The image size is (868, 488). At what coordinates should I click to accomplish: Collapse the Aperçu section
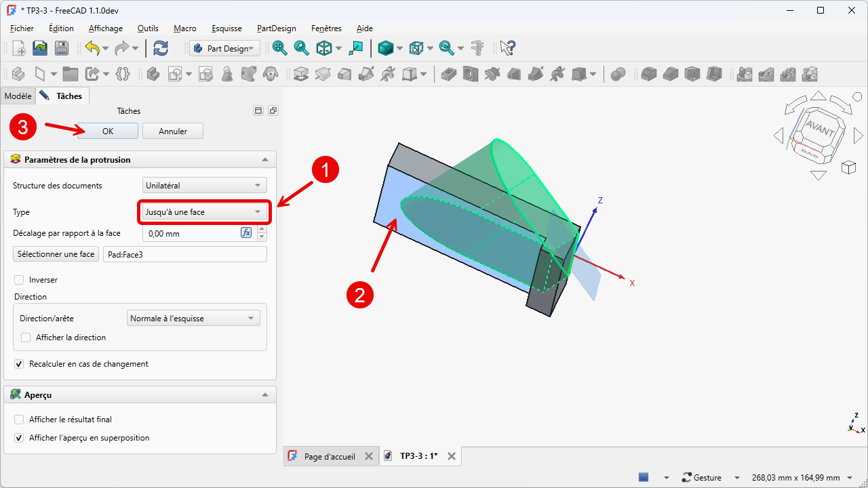[x=265, y=394]
